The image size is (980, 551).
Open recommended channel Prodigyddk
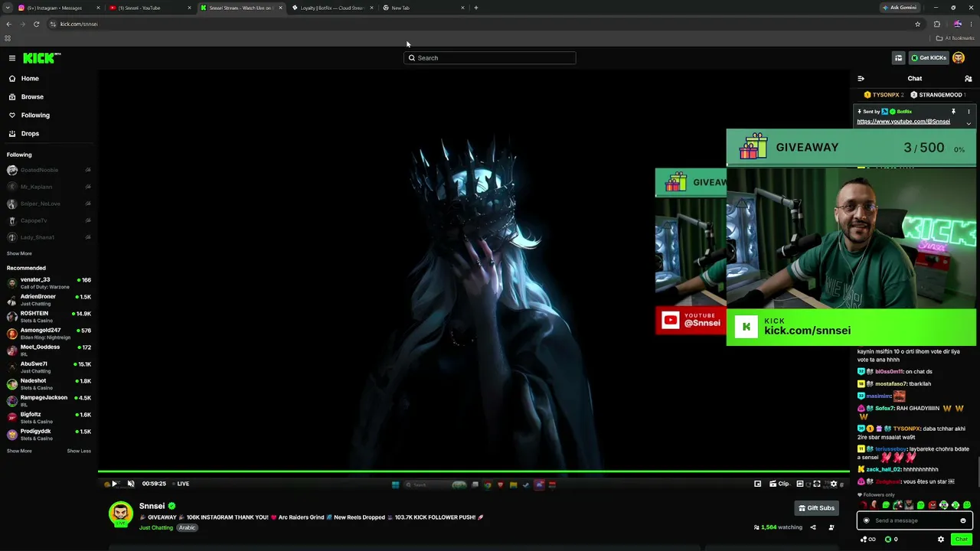click(x=49, y=435)
